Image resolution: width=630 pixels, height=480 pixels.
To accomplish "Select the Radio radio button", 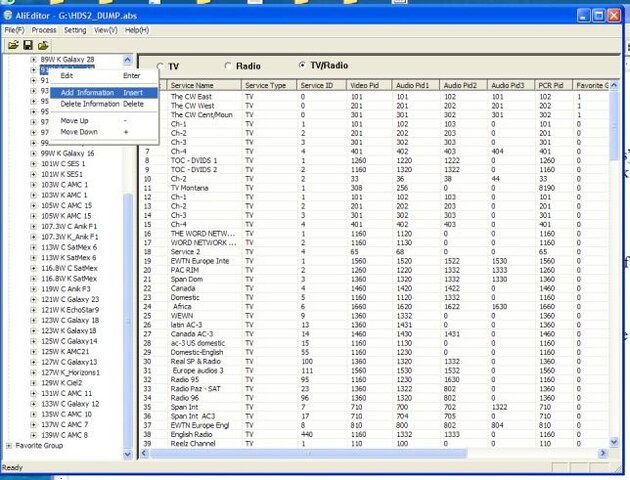I will (228, 66).
